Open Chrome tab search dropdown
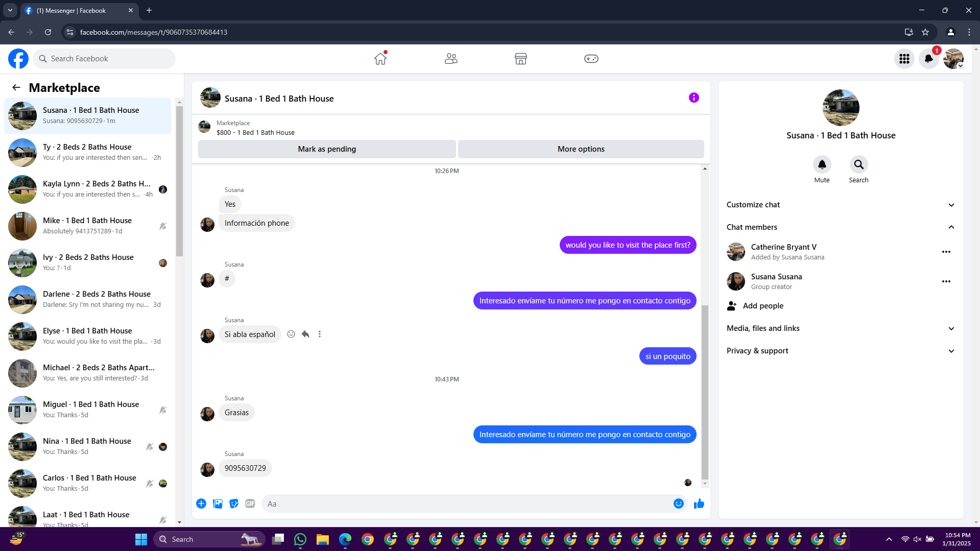The height and width of the screenshot is (551, 980). click(x=10, y=10)
